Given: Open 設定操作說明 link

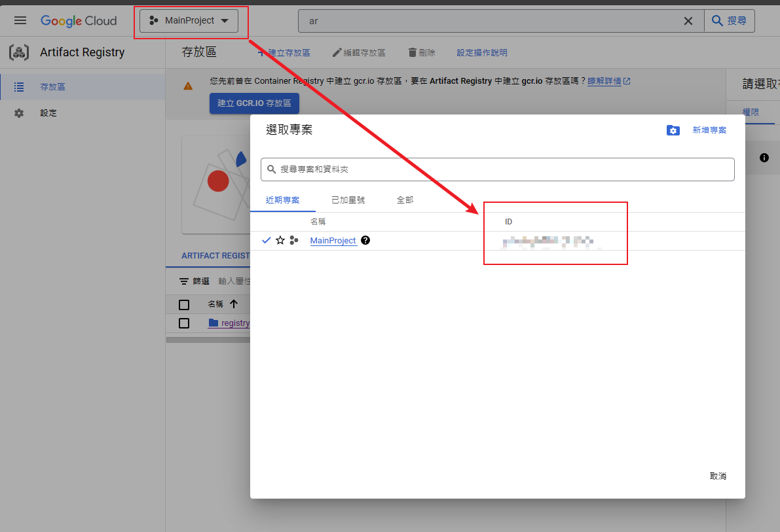Looking at the screenshot, I should [482, 53].
